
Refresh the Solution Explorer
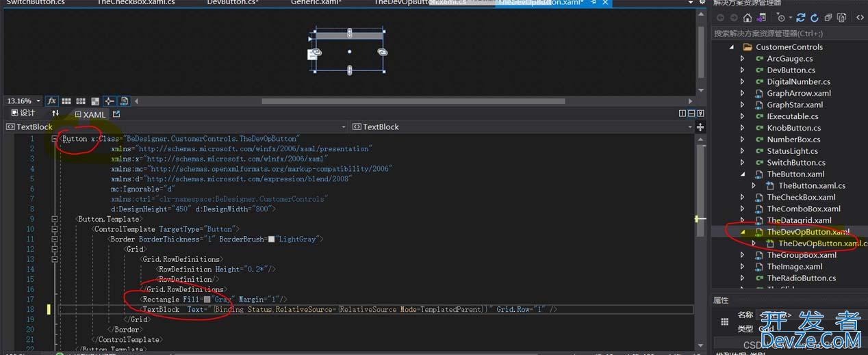pos(815,18)
